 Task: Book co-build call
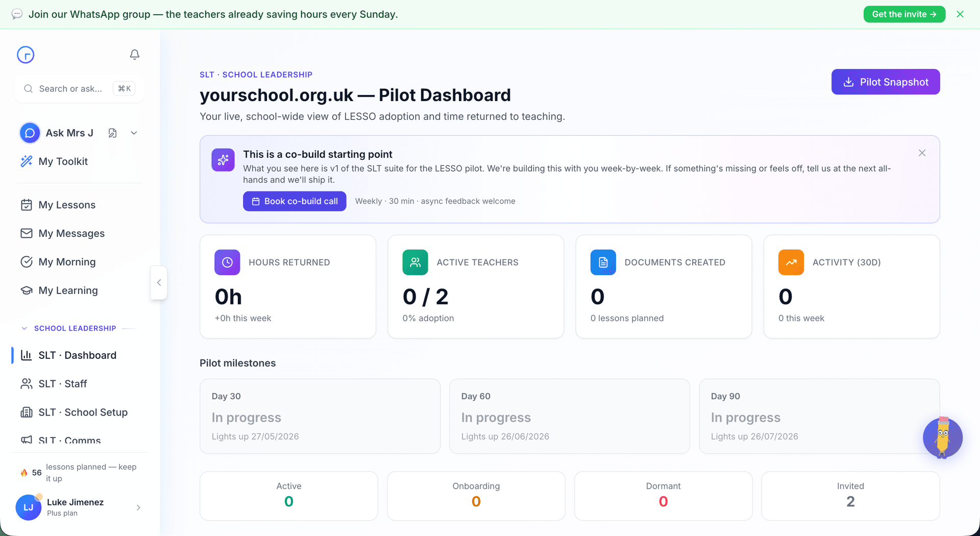click(x=295, y=201)
